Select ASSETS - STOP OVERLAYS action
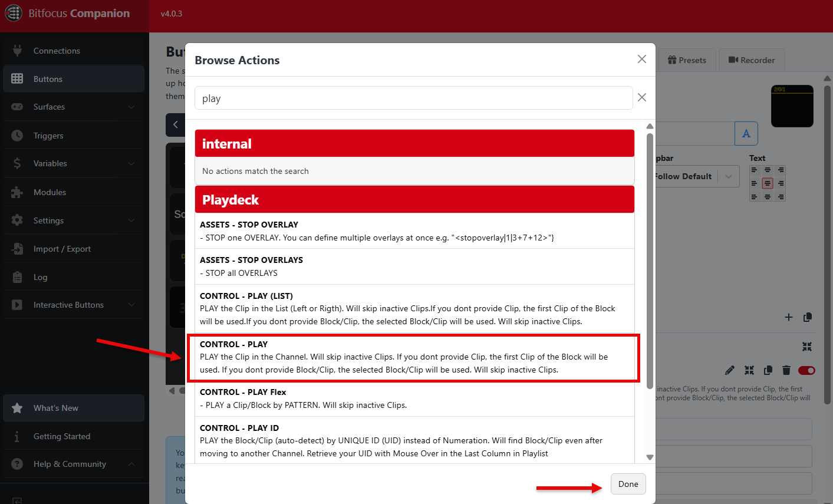 (414, 266)
